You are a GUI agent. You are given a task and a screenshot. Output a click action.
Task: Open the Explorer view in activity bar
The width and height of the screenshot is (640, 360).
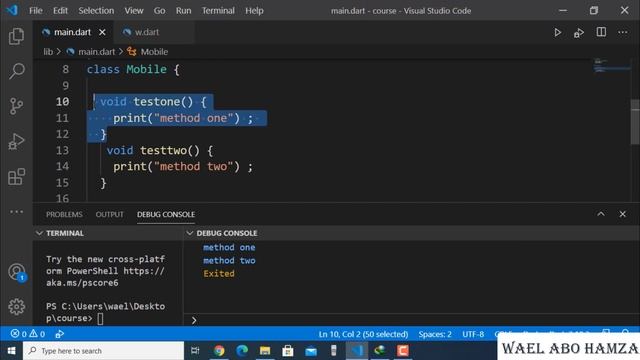pyautogui.click(x=16, y=36)
